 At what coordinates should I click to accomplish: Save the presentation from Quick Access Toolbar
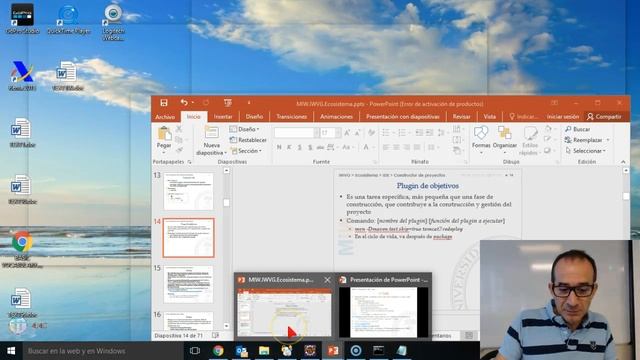point(164,102)
